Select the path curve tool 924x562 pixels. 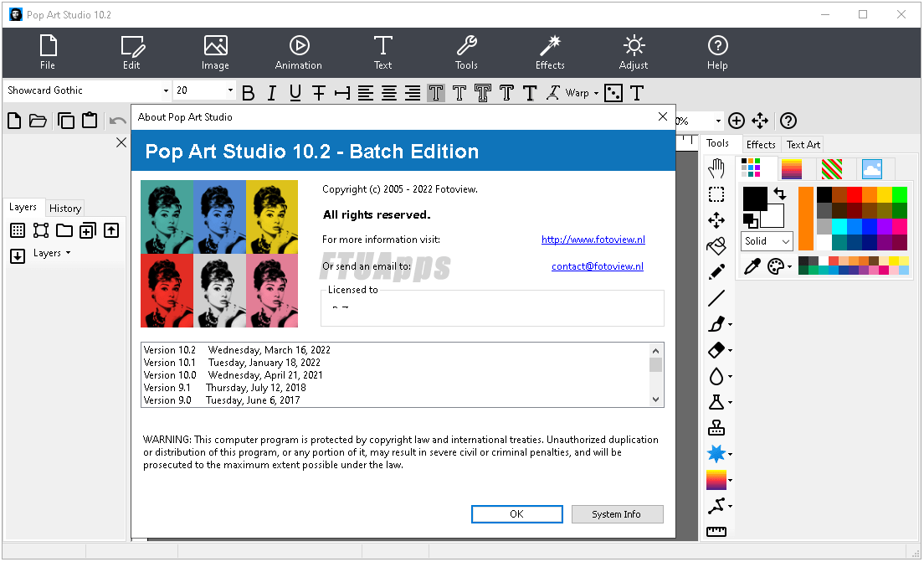(716, 505)
